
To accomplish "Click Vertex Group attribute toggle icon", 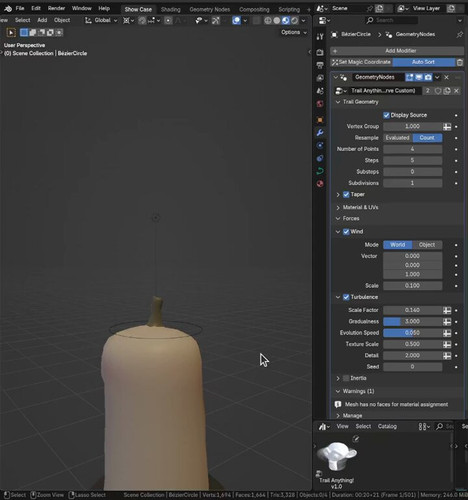I will coord(447,127).
